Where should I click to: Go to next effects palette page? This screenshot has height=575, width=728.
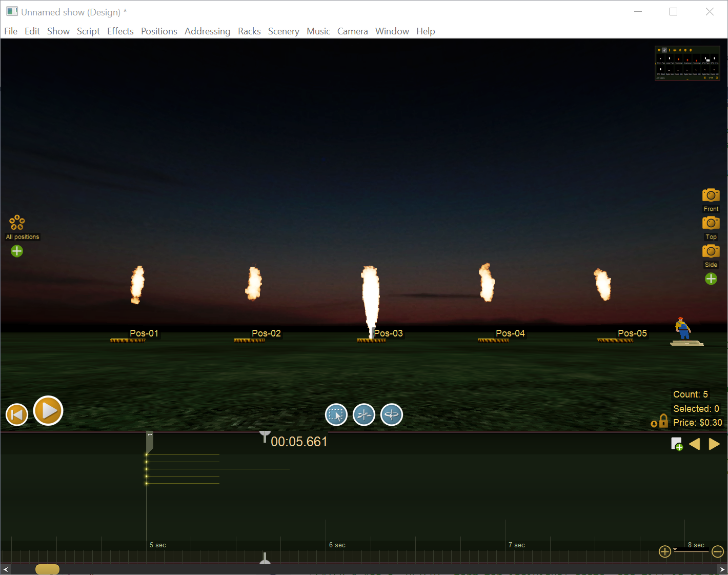point(717,78)
